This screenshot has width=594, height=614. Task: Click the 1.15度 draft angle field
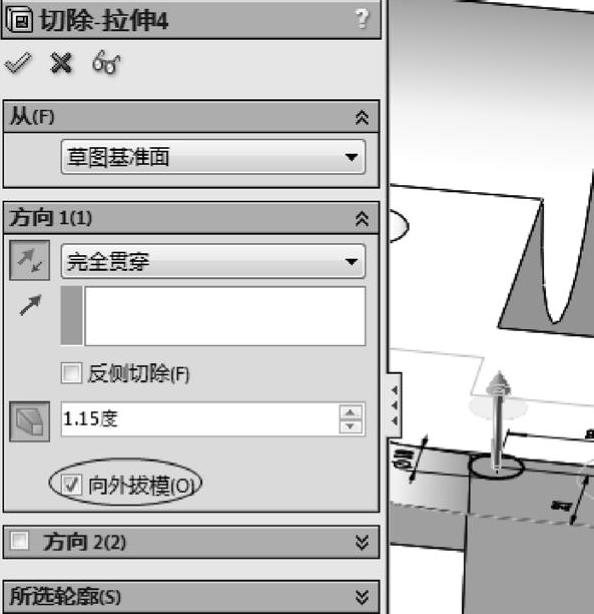coord(200,419)
